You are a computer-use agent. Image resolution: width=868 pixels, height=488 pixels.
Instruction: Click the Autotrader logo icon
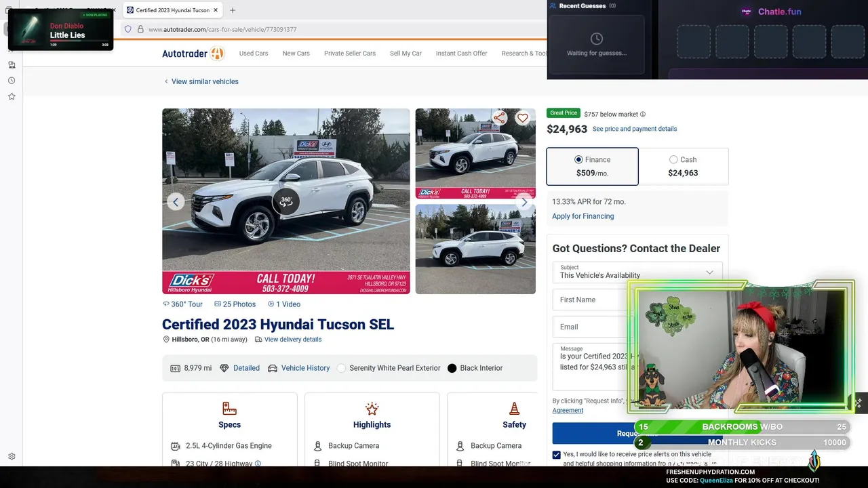(x=217, y=54)
